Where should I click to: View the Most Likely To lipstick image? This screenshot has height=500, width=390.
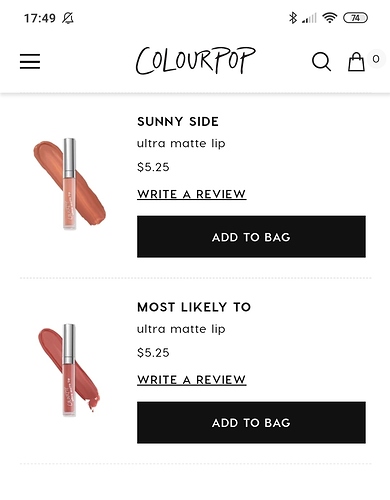(x=69, y=369)
